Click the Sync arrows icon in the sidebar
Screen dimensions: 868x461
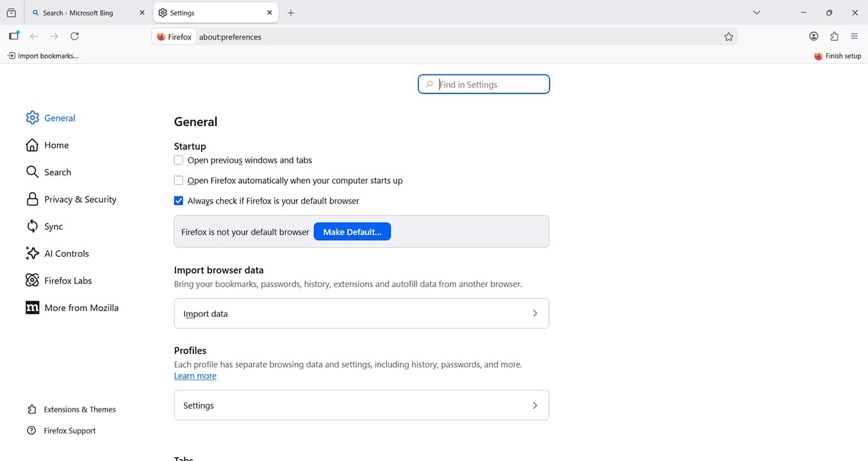[32, 226]
